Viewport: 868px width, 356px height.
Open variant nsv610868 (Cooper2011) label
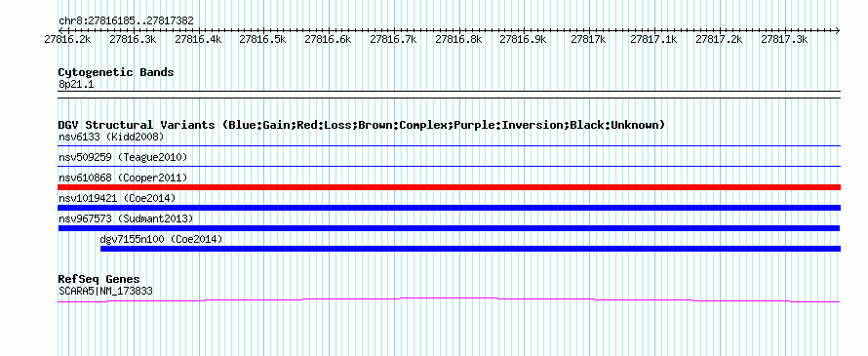123,178
